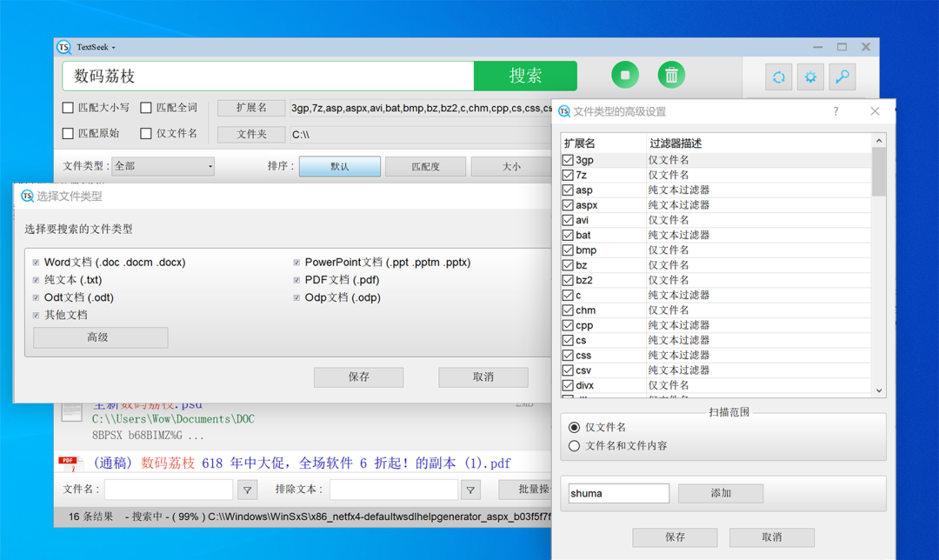939x560 pixels.
Task: Uncheck the divx extension checkbox
Action: (x=568, y=385)
